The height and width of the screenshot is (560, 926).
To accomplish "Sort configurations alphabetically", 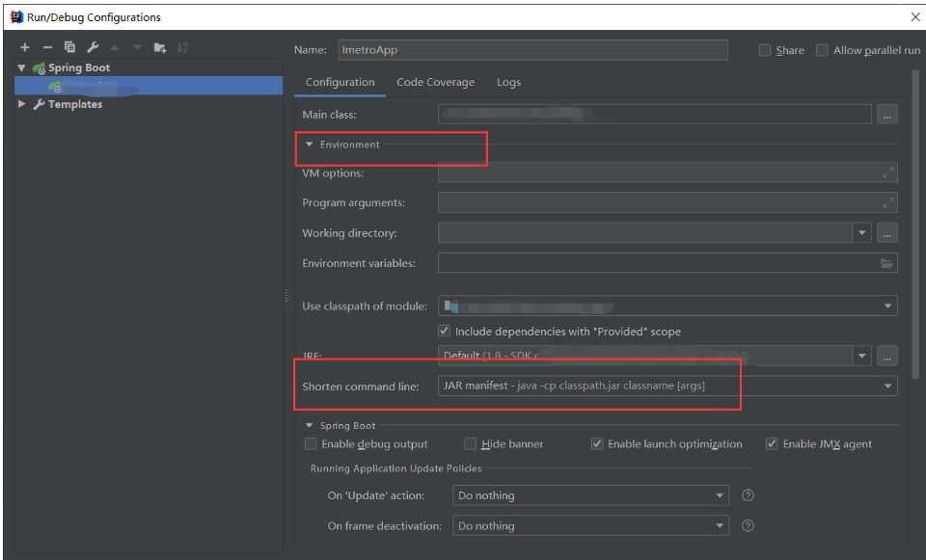I will [x=182, y=47].
